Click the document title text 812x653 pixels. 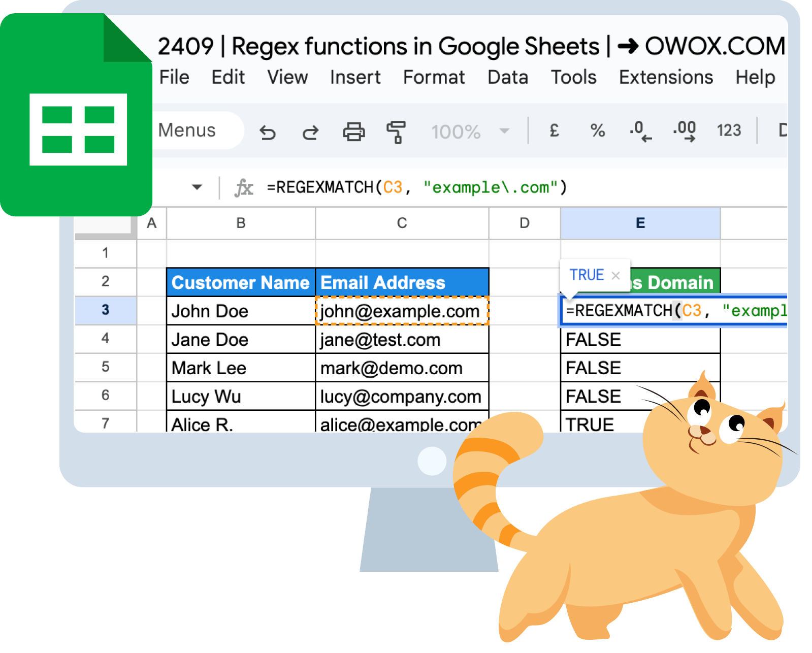471,46
